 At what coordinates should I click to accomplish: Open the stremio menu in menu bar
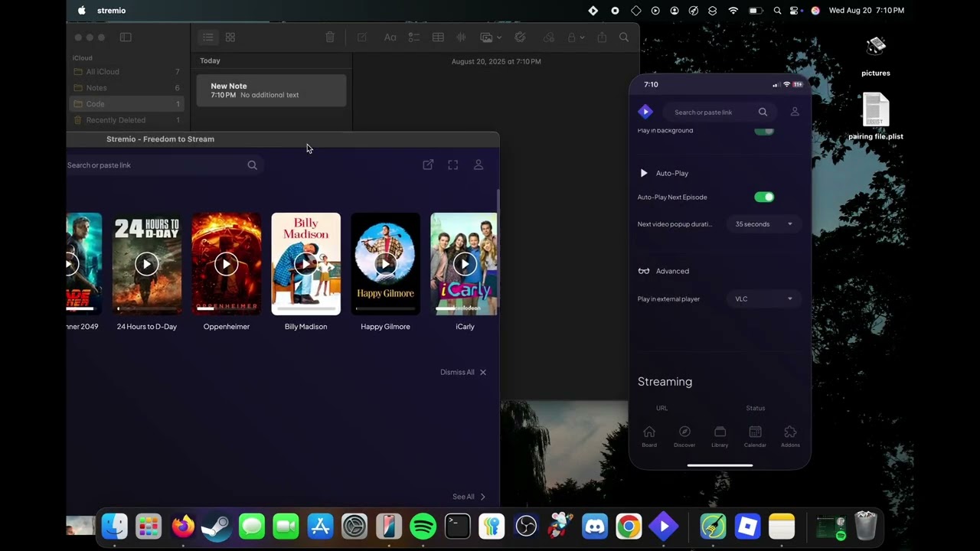(x=111, y=11)
